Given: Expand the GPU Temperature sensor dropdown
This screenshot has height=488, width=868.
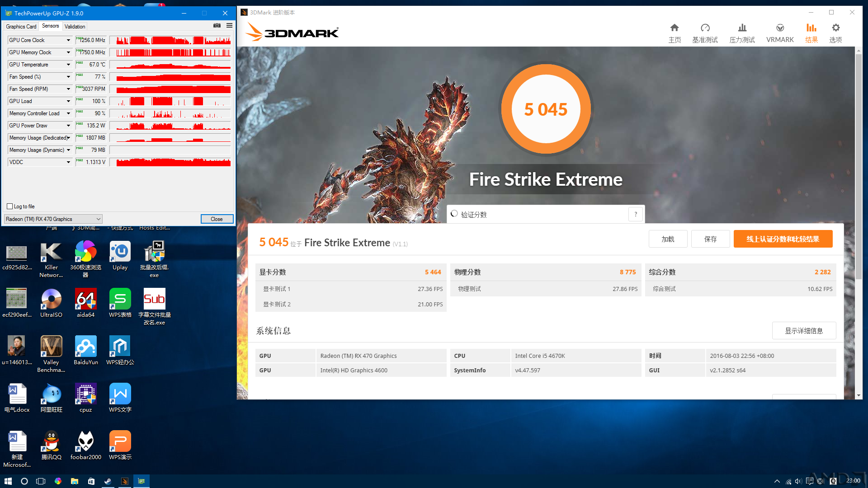Looking at the screenshot, I should click(68, 65).
